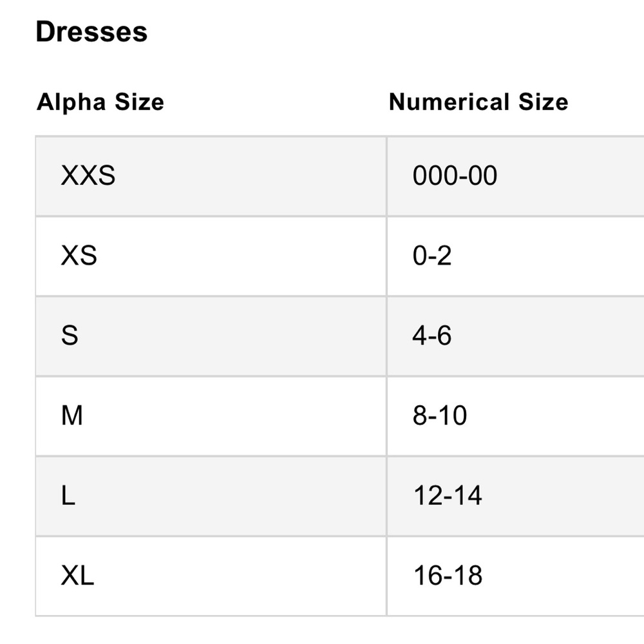Select the Alpha Size column header

point(100,102)
